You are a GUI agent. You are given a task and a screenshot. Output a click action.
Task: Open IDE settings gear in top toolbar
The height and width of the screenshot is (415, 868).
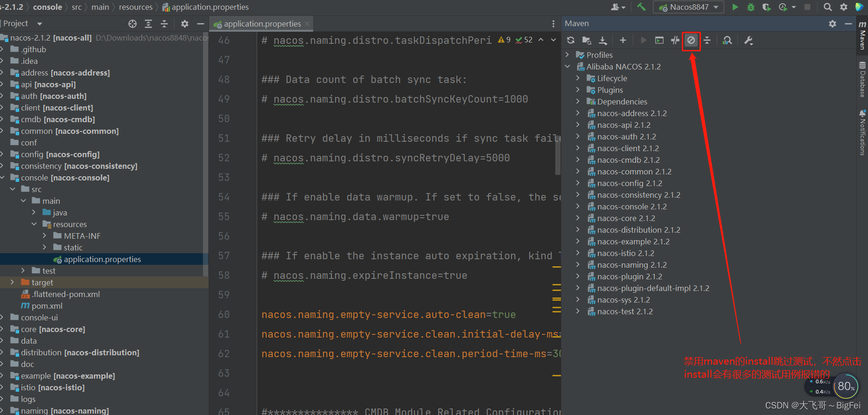tap(844, 7)
